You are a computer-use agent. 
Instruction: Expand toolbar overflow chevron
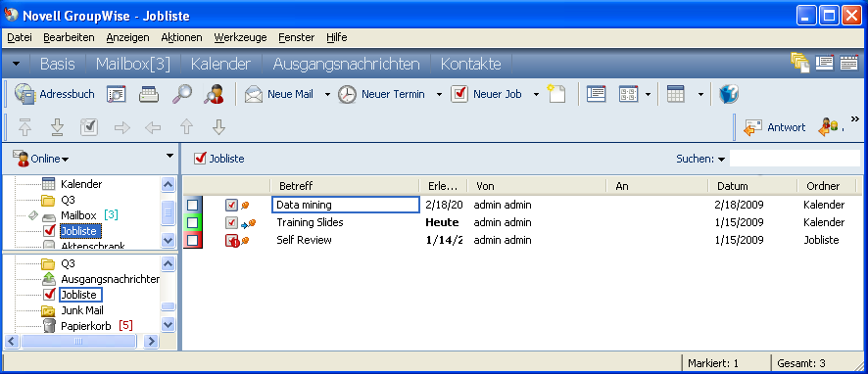point(854,118)
